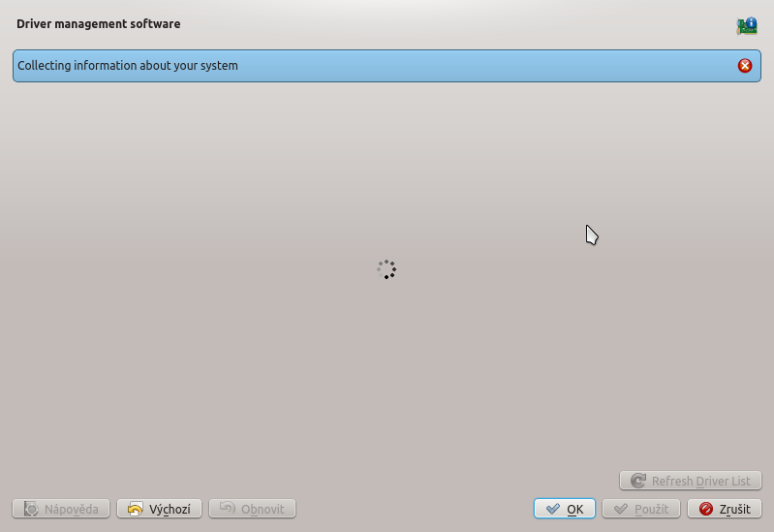This screenshot has height=532, width=774.
Task: Confirm with the OK button
Action: (564, 509)
